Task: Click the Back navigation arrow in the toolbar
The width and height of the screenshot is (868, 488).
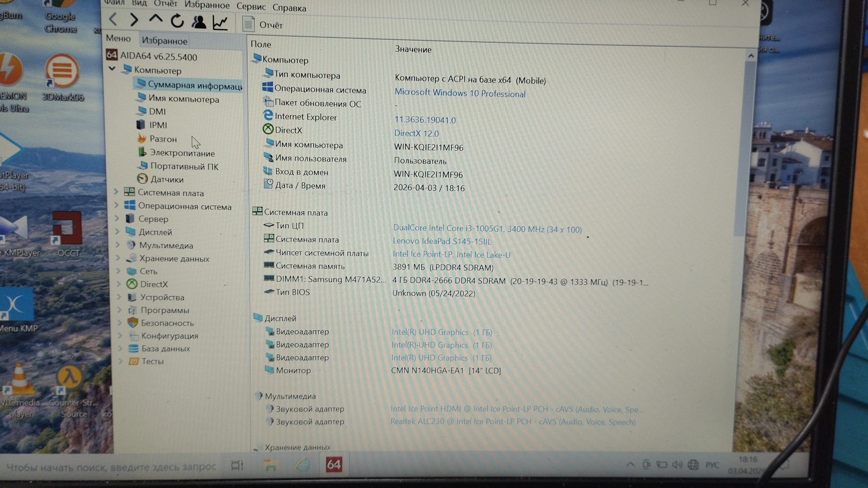Action: (x=113, y=19)
